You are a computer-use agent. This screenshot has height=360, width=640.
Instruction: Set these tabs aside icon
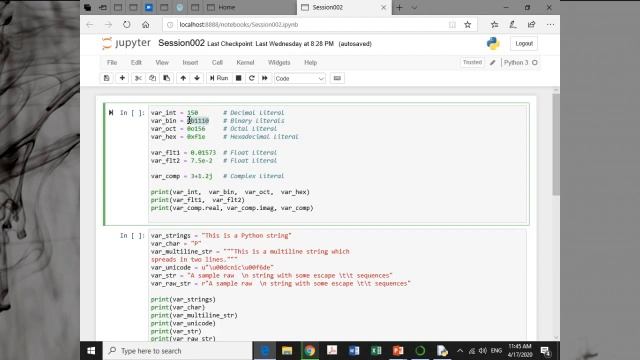(103, 7)
